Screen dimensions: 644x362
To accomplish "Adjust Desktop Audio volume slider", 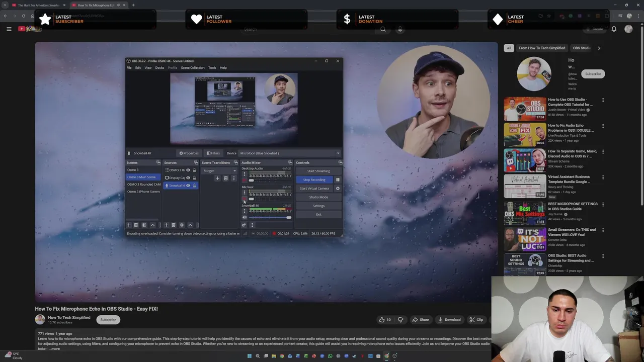I will pyautogui.click(x=270, y=180).
